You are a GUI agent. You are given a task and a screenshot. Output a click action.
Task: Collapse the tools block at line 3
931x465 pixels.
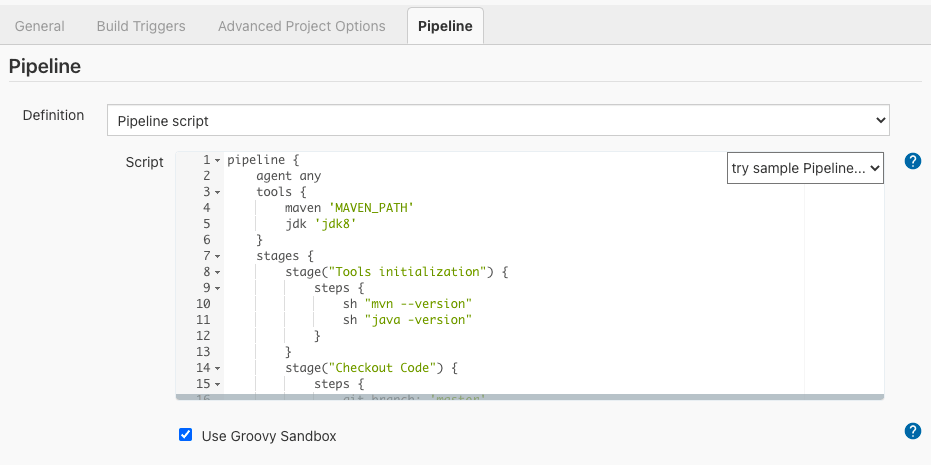(x=218, y=192)
